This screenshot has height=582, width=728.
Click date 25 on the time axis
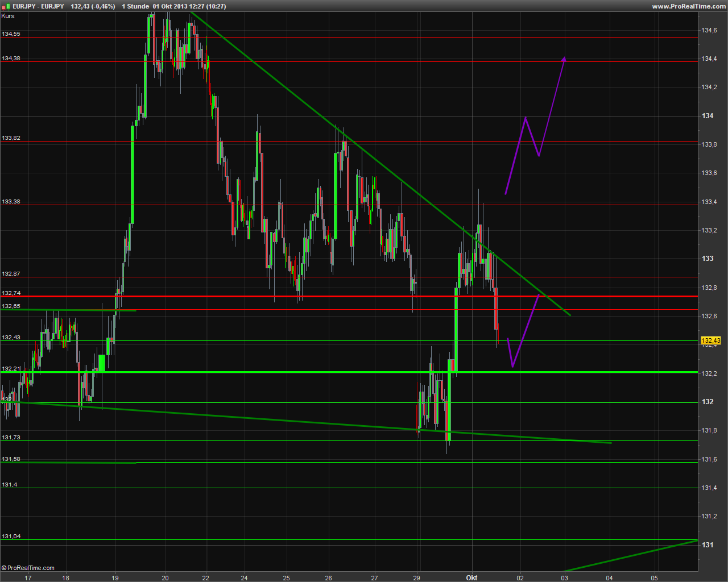coord(287,578)
